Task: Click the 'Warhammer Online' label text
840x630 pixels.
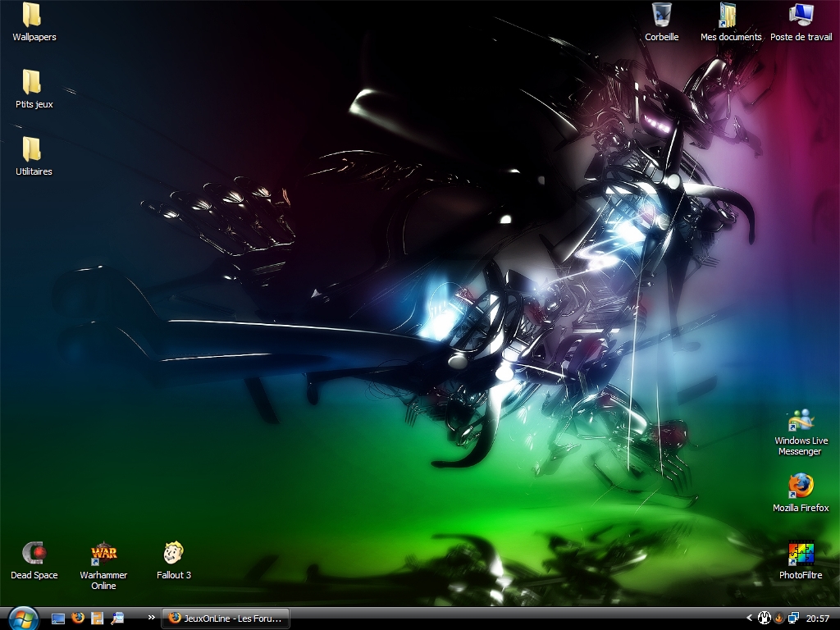Action: 103,580
